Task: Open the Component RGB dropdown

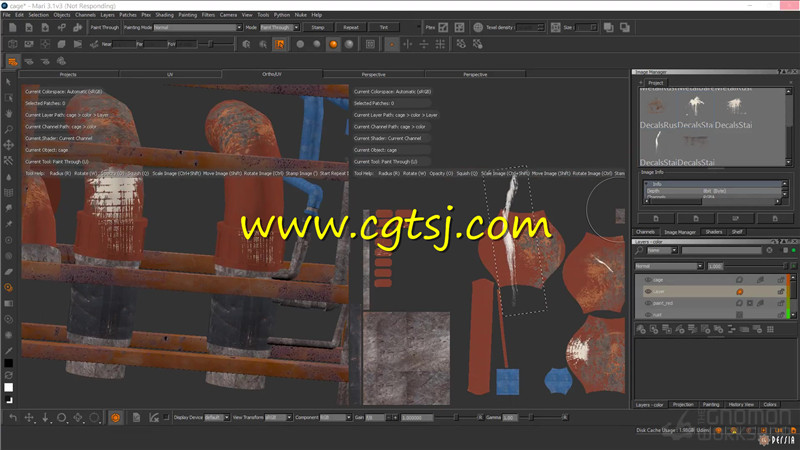Action: [336, 417]
